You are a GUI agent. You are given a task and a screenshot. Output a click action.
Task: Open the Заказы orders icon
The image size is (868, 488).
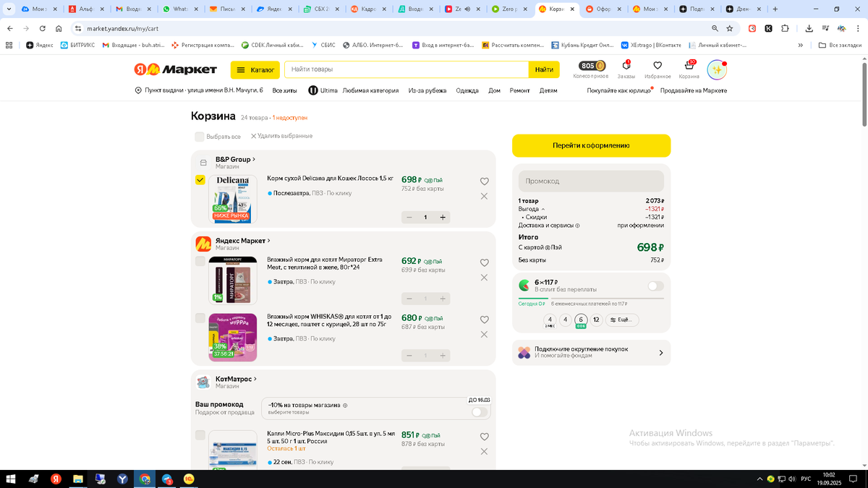pyautogui.click(x=626, y=69)
